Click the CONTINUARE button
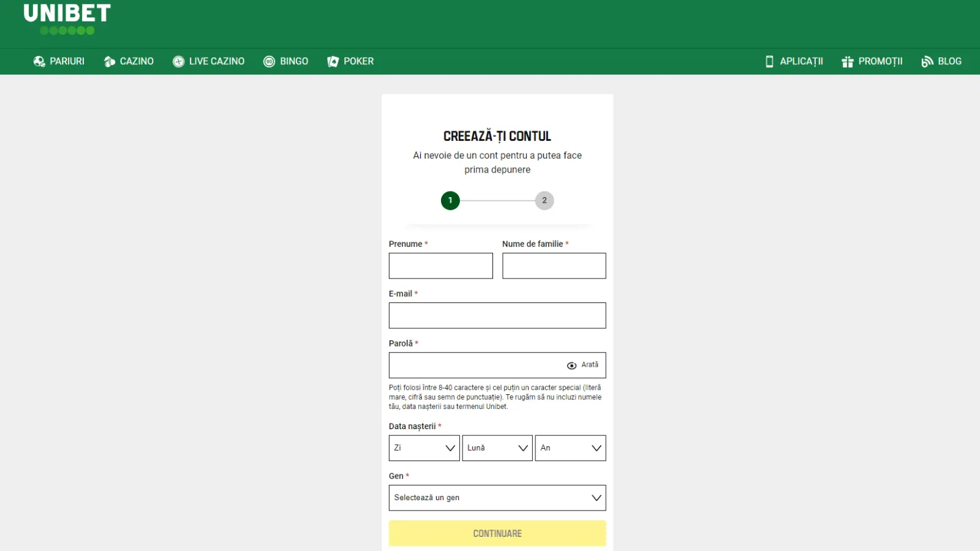This screenshot has width=980, height=551. tap(497, 533)
